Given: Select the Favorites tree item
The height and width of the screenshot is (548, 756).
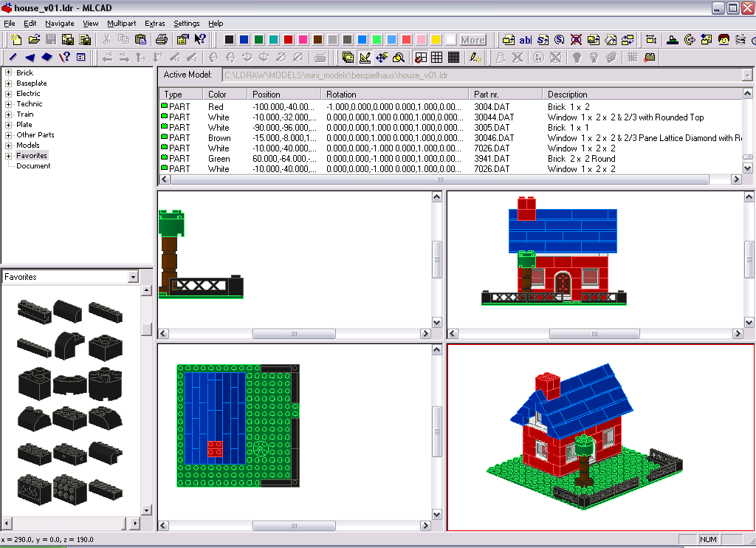Looking at the screenshot, I should coord(32,155).
